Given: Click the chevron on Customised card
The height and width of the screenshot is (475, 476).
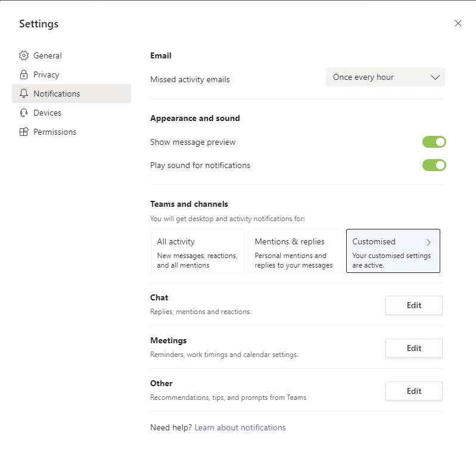Looking at the screenshot, I should pyautogui.click(x=429, y=243).
